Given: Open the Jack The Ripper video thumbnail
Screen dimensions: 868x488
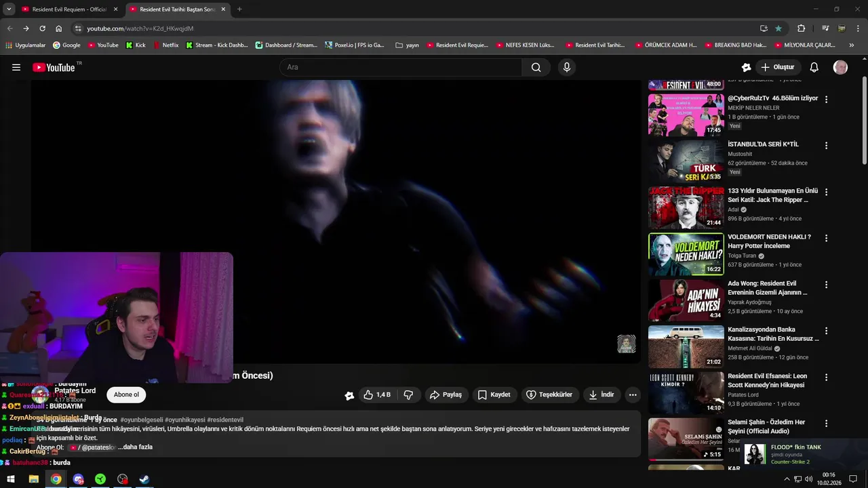Looking at the screenshot, I should 686,207.
